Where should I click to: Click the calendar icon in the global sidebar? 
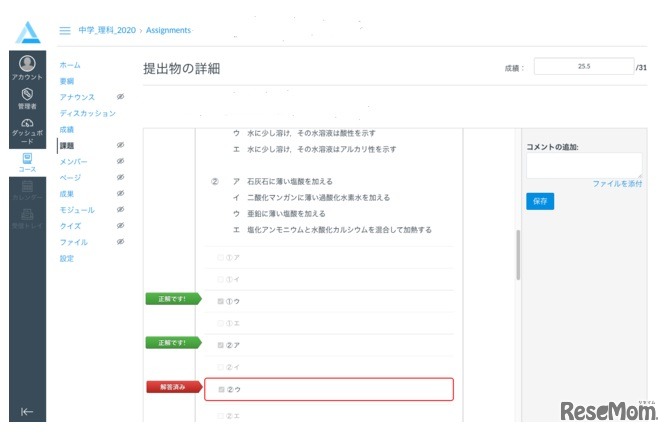point(26,187)
